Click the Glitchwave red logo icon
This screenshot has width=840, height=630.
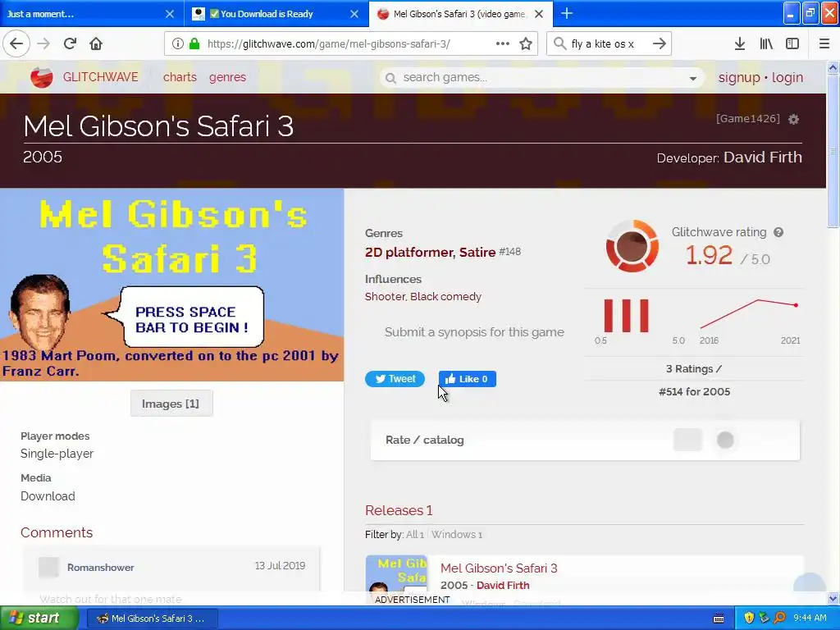[x=42, y=77]
